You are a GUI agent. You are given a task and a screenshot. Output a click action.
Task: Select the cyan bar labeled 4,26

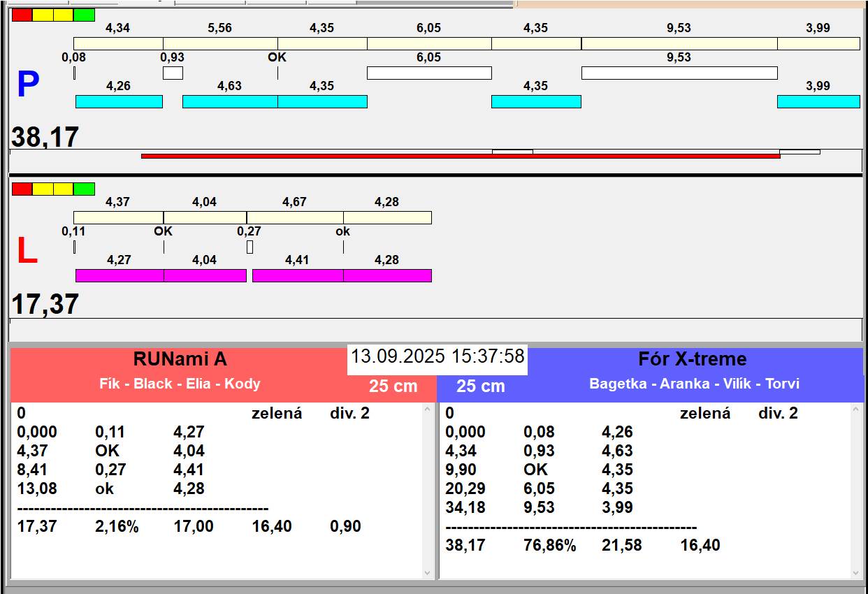tap(119, 101)
